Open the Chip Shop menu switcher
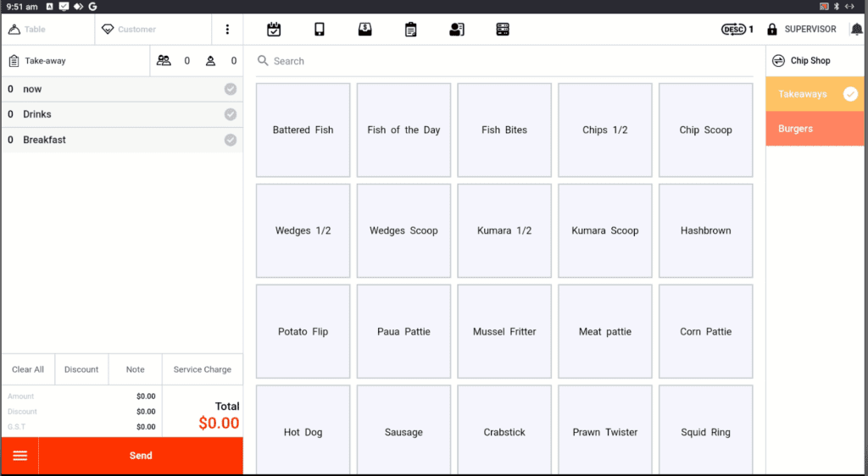Image resolution: width=868 pixels, height=476 pixels. point(801,61)
